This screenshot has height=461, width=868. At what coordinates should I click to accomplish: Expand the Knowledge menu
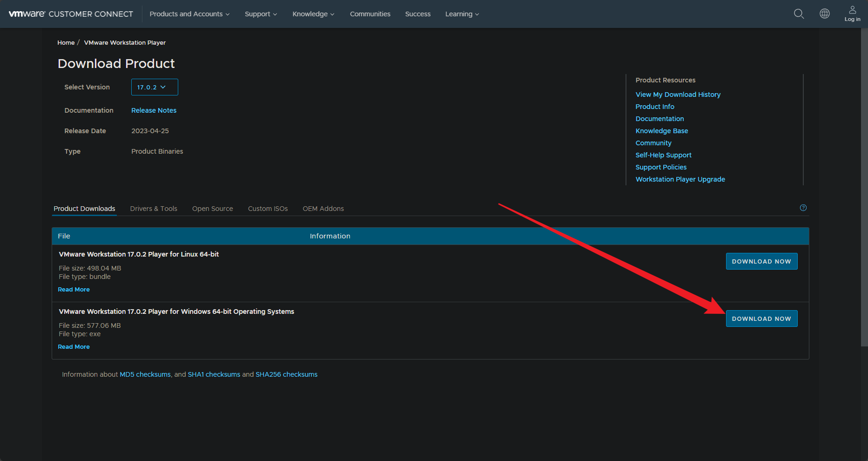(x=313, y=14)
